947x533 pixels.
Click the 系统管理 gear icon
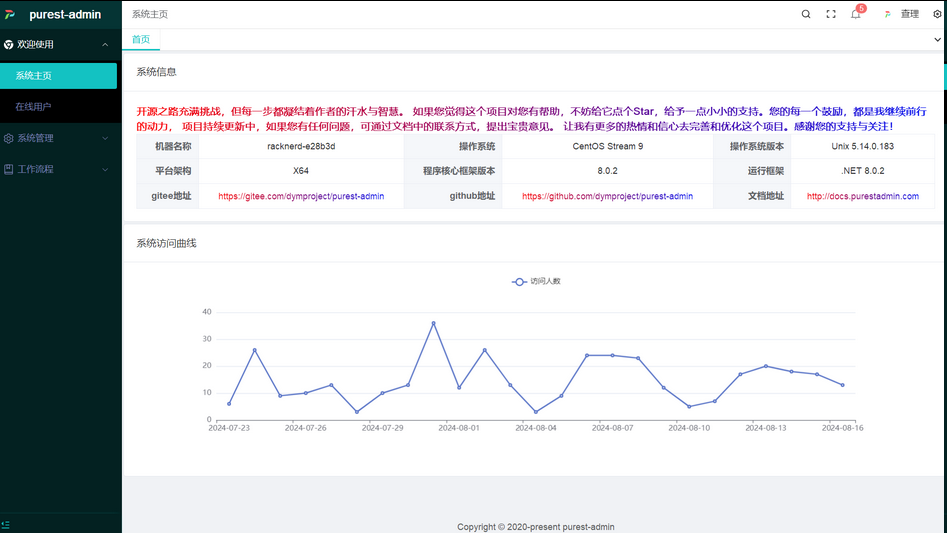click(9, 138)
